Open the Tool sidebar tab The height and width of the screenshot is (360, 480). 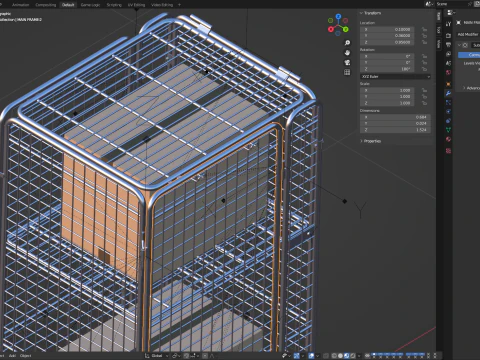click(439, 29)
